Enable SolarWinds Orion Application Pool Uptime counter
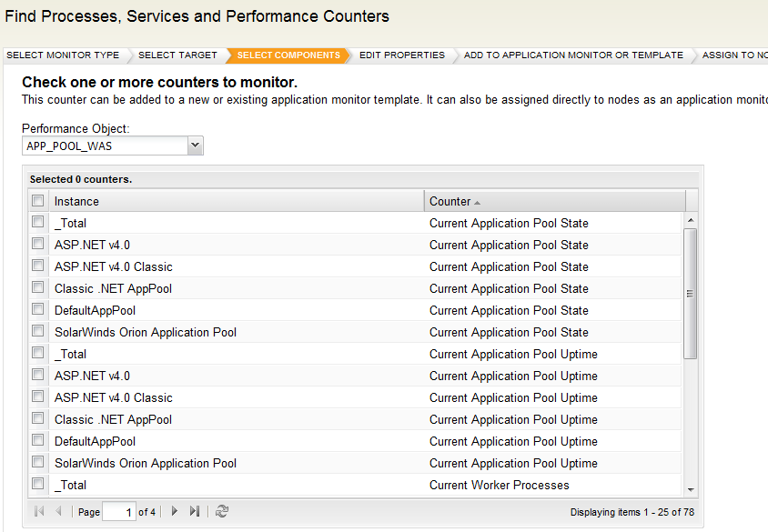768x532 pixels. 38,463
